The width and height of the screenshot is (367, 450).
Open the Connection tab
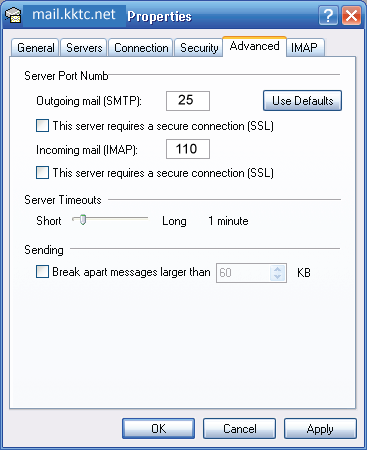pos(141,48)
